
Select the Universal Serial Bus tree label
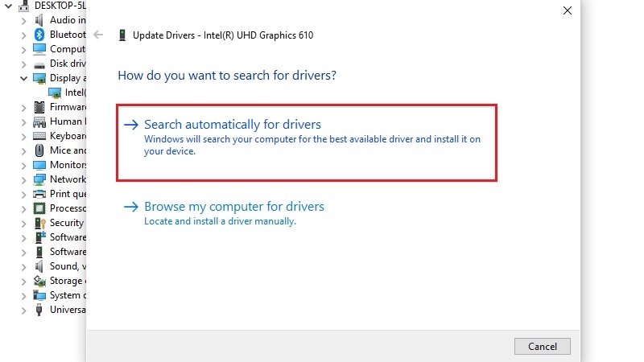coord(68,309)
